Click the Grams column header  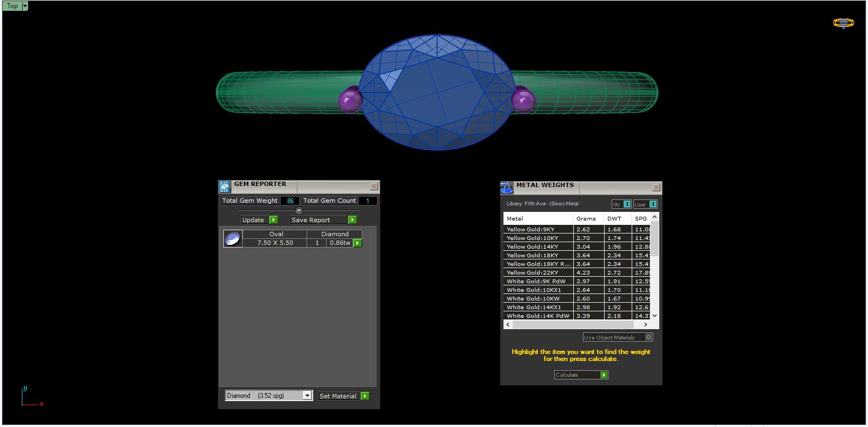coord(586,219)
